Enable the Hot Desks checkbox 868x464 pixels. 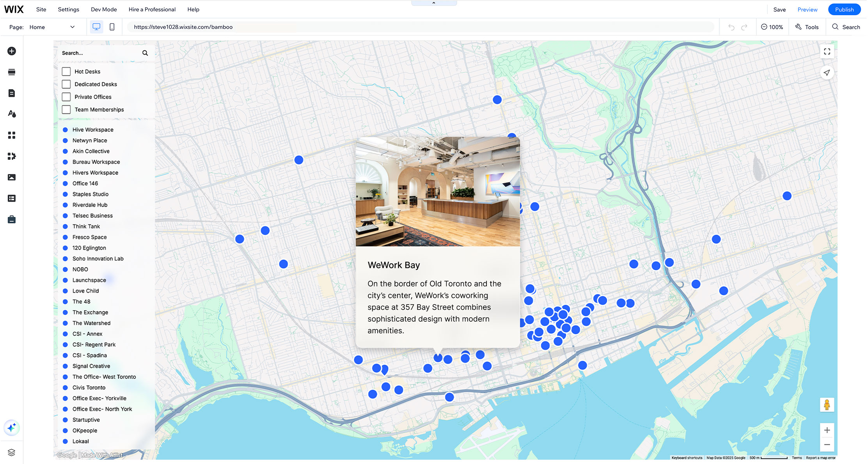pos(66,71)
